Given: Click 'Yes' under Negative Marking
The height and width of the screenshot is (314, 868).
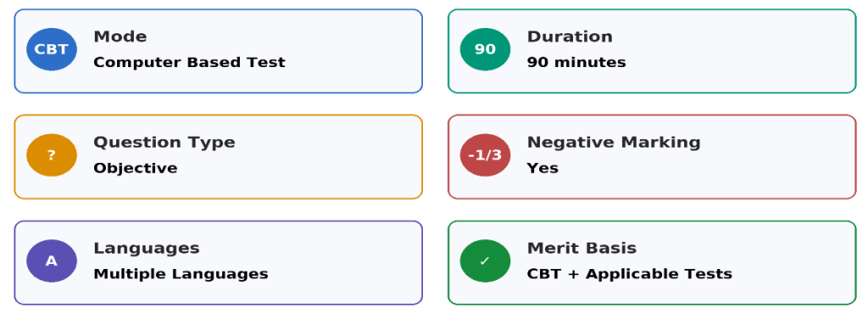Looking at the screenshot, I should (542, 168).
